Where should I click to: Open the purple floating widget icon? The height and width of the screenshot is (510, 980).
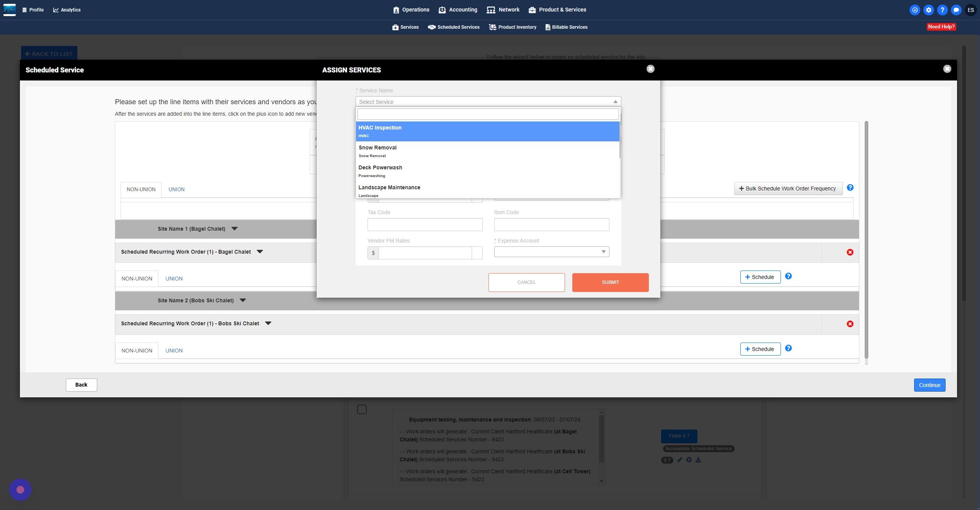click(20, 490)
